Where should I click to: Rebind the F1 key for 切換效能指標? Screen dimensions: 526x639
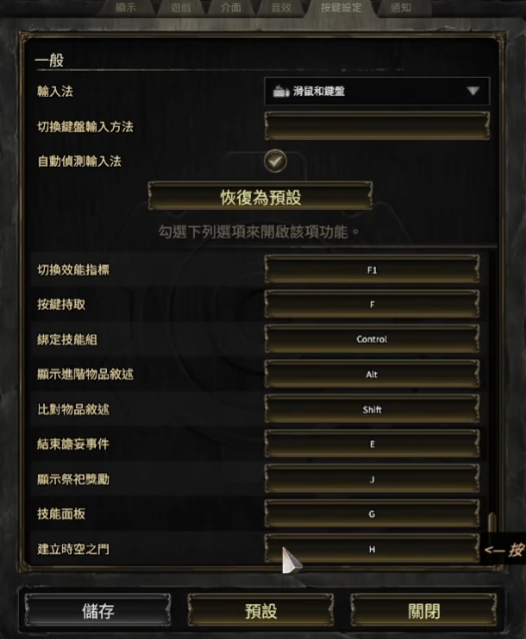click(372, 269)
